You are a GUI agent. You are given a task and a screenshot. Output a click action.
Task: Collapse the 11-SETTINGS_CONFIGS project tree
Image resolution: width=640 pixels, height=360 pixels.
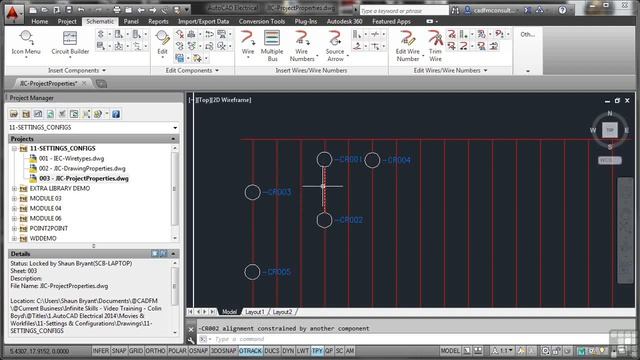(14, 149)
